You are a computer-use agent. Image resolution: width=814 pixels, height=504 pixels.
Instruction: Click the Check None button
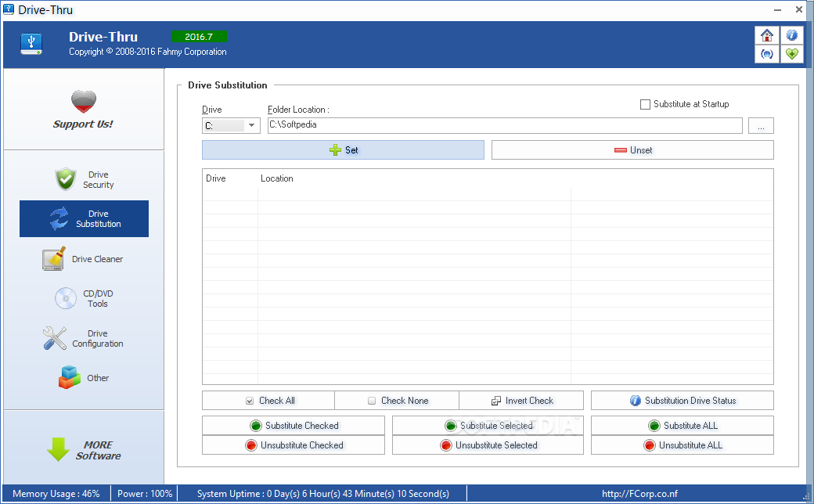point(397,401)
